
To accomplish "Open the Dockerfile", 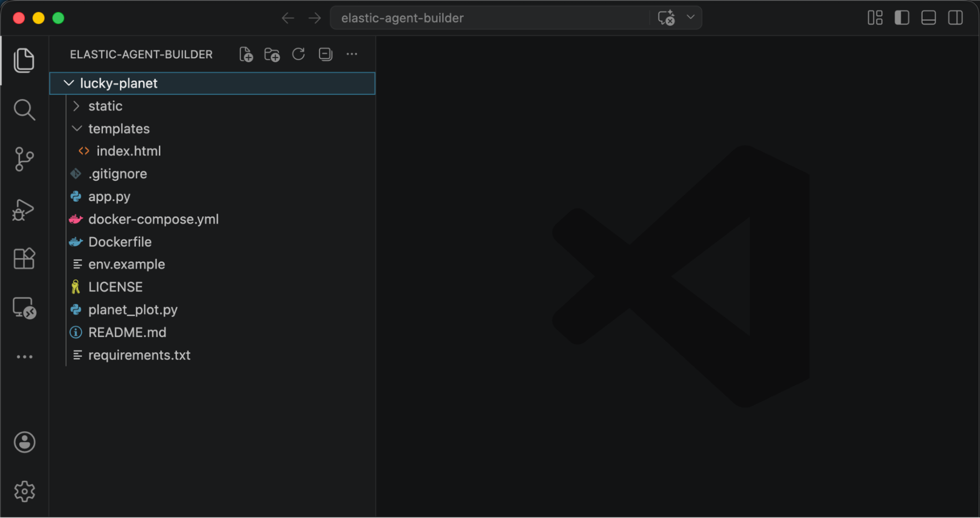I will click(212, 242).
